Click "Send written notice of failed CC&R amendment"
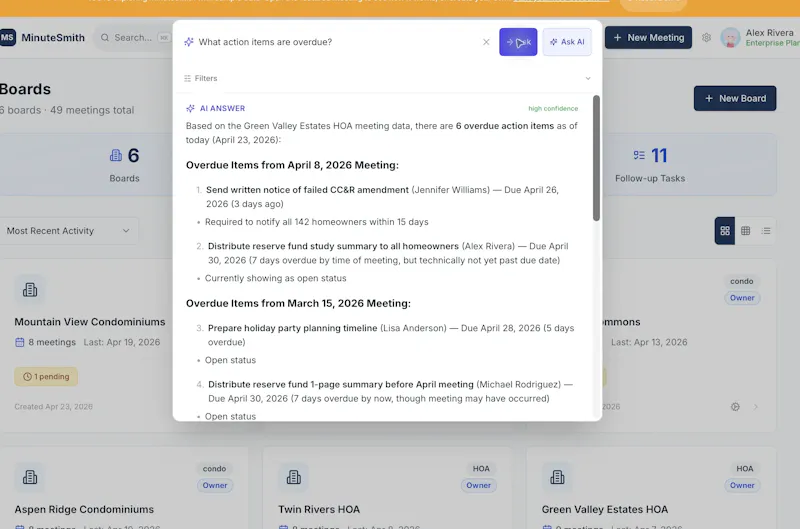The image size is (800, 529). coord(307,190)
